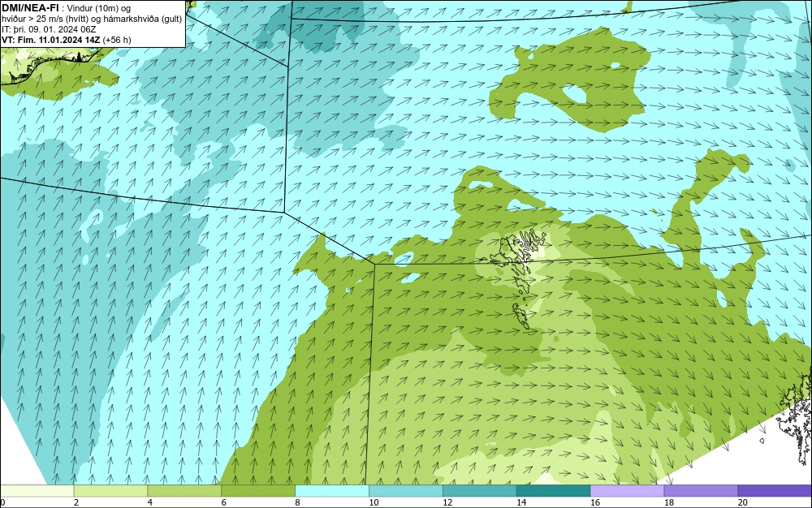
Task: Select the above 20 m/s dark violet swatch
Action: (x=775, y=490)
